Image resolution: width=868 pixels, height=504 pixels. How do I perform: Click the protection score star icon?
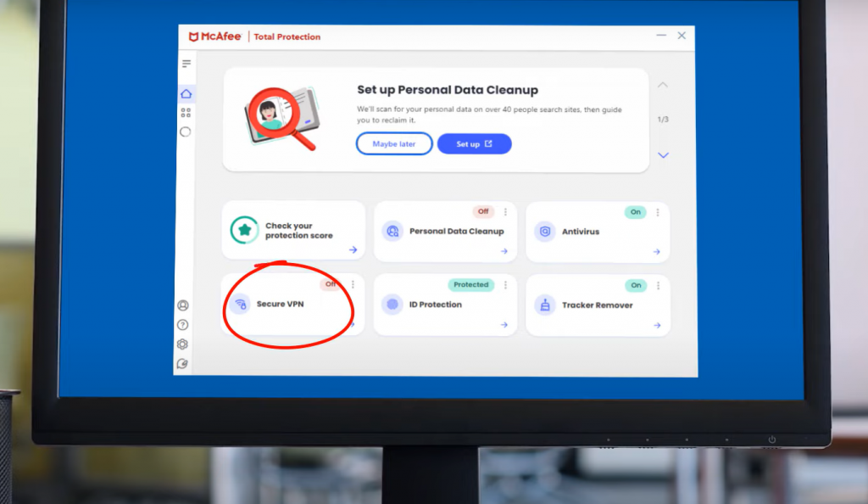pos(244,230)
